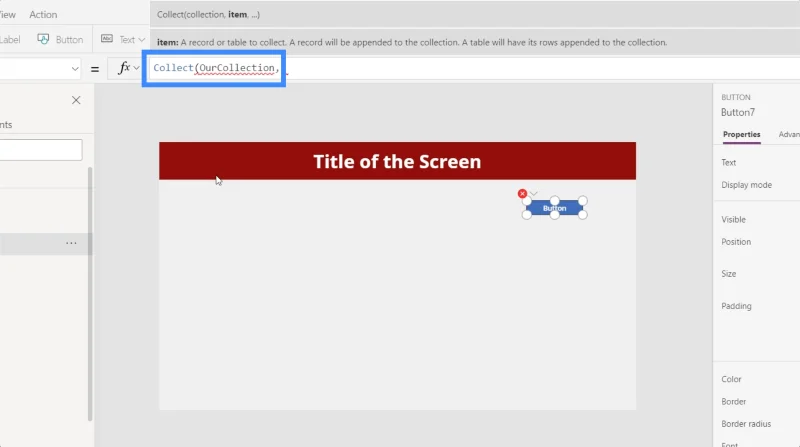Click the Button toolbar icon

43,39
